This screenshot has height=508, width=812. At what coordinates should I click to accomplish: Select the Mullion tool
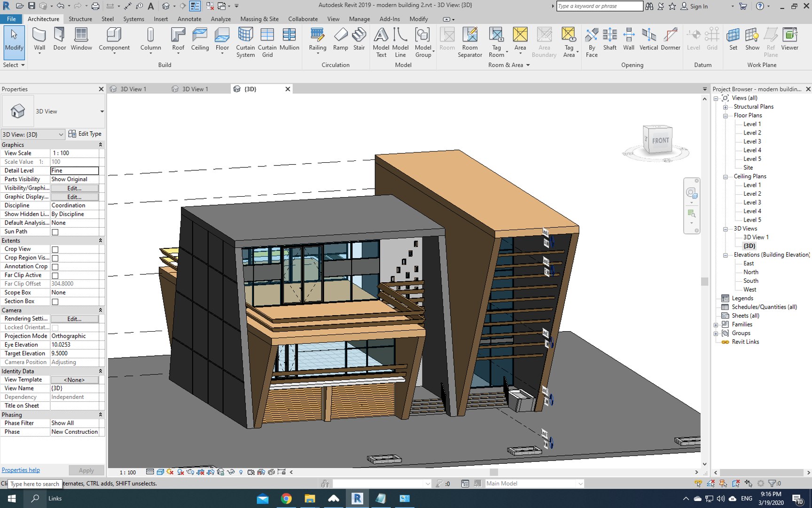[289, 40]
